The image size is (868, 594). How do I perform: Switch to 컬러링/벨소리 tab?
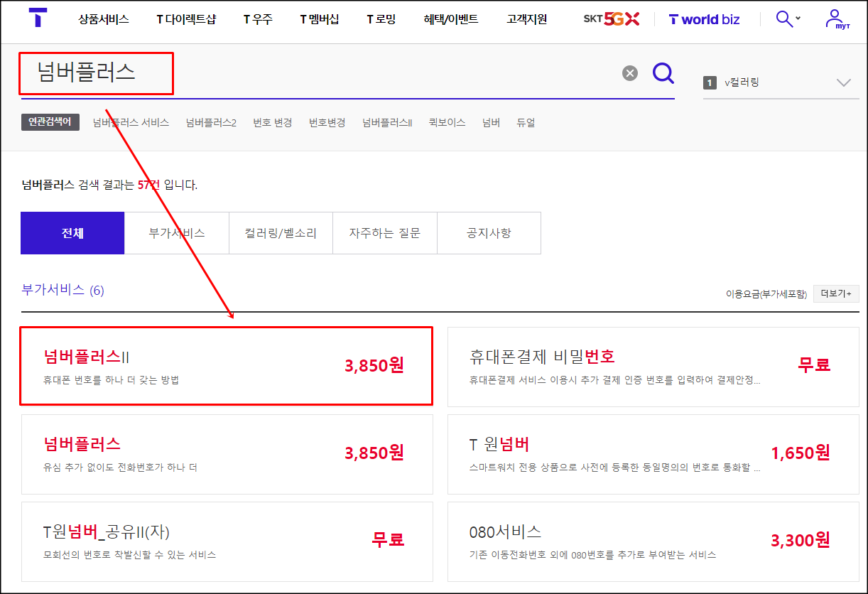(x=281, y=233)
